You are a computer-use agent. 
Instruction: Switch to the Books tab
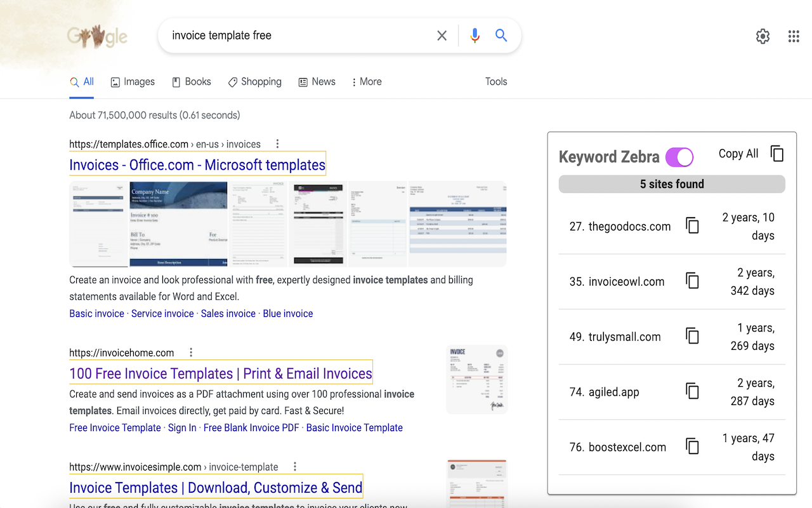[x=192, y=82]
